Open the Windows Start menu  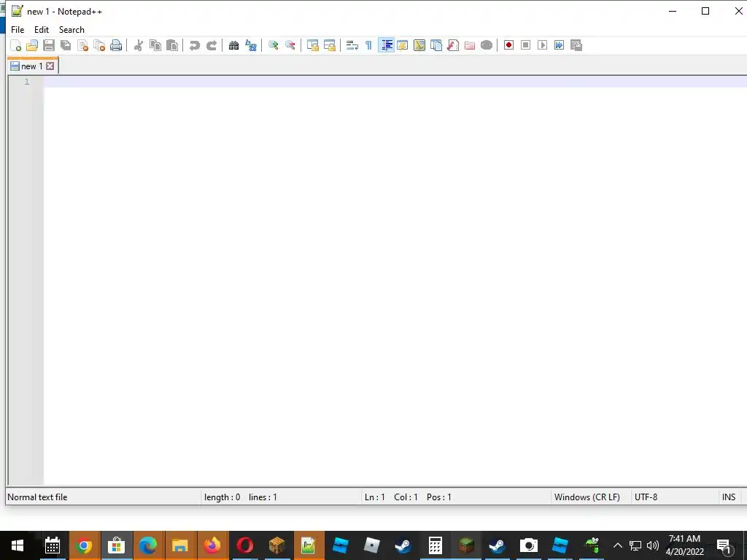(18, 545)
